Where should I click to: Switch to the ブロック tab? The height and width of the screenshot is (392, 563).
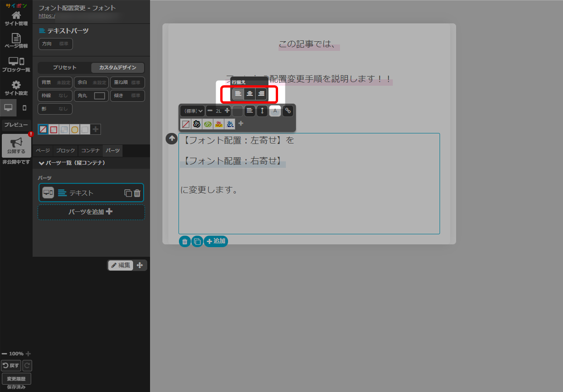point(65,150)
